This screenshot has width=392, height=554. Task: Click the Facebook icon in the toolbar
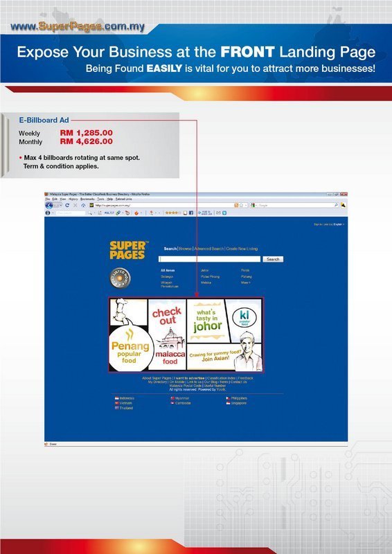click(191, 213)
